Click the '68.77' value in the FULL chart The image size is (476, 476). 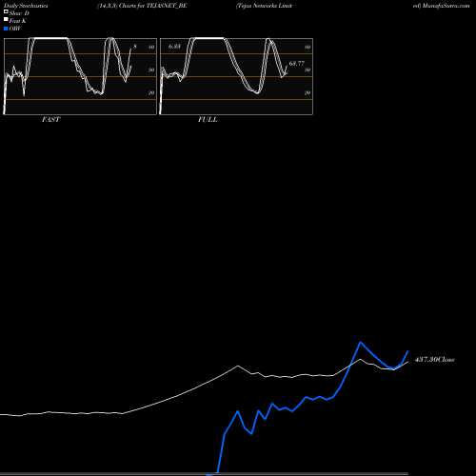pos(297,64)
